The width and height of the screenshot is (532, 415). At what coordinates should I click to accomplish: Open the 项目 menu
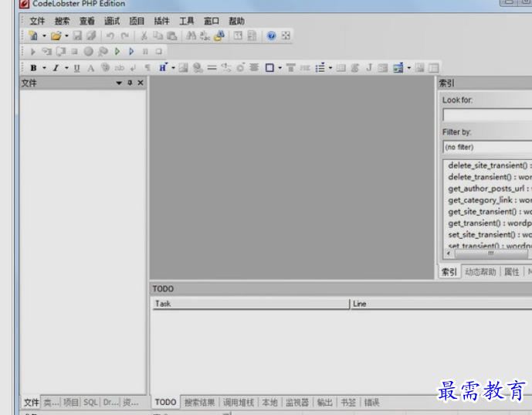click(x=137, y=21)
